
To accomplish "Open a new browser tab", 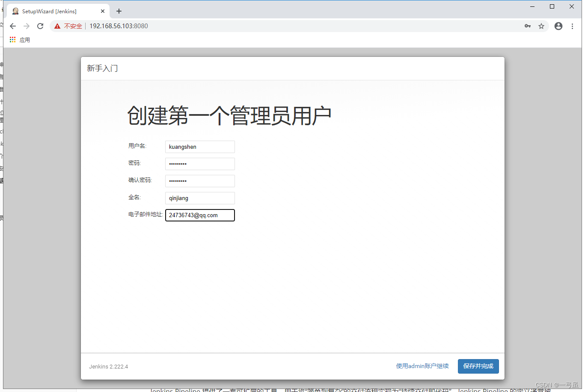I will 119,11.
